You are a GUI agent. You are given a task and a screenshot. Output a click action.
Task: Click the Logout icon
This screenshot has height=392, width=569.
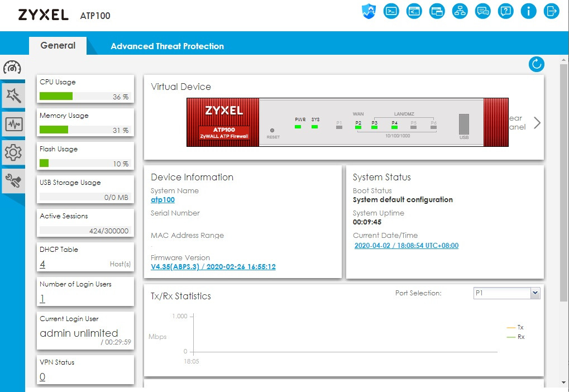click(x=551, y=11)
